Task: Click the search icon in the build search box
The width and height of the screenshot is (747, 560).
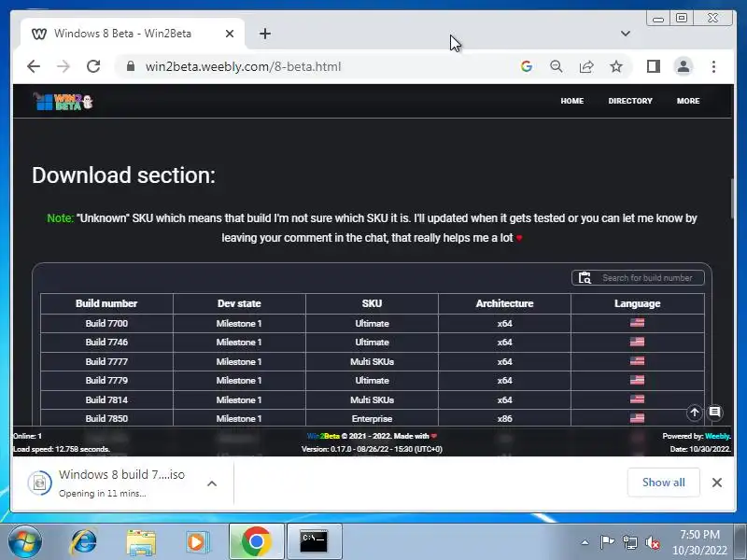Action: [585, 277]
